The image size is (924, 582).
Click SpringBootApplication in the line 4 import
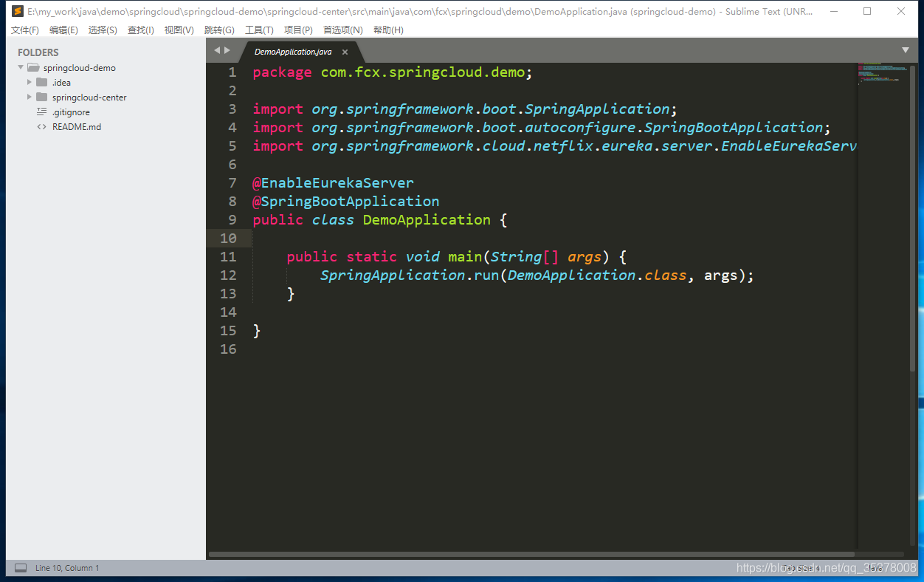pos(733,128)
